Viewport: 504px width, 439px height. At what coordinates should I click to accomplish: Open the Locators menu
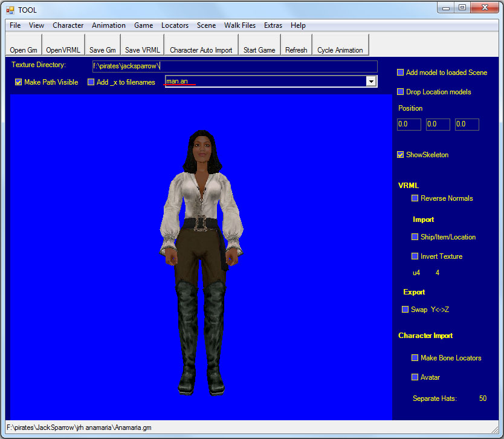point(175,25)
